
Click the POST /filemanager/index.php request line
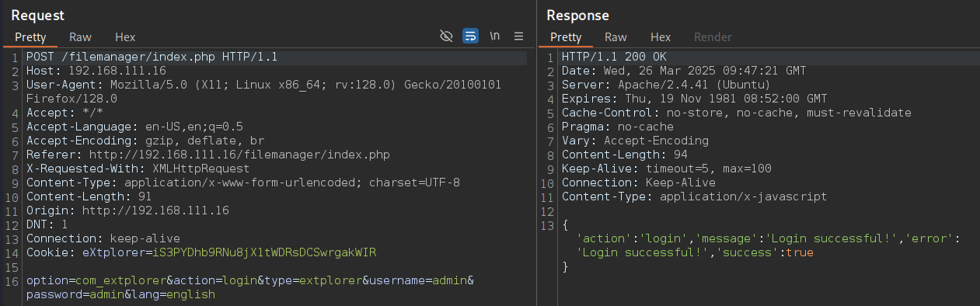(x=152, y=57)
